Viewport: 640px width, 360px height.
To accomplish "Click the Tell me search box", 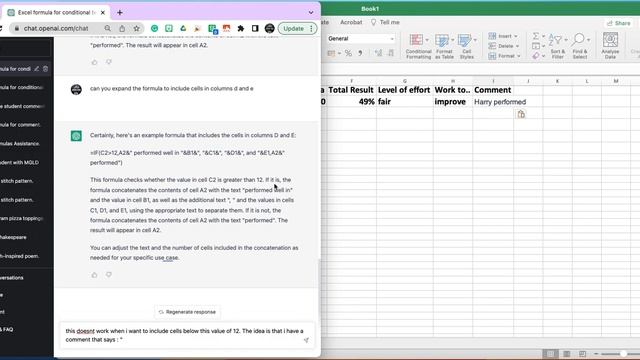I will point(385,22).
